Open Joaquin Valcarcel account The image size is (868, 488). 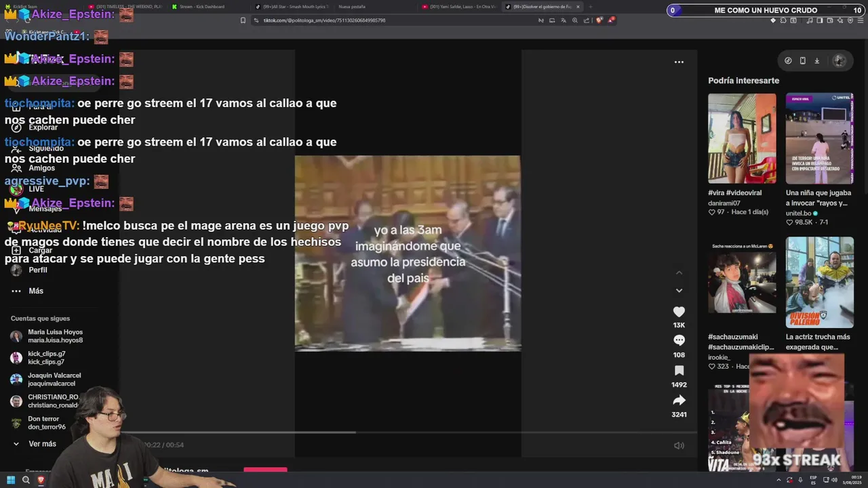45,380
